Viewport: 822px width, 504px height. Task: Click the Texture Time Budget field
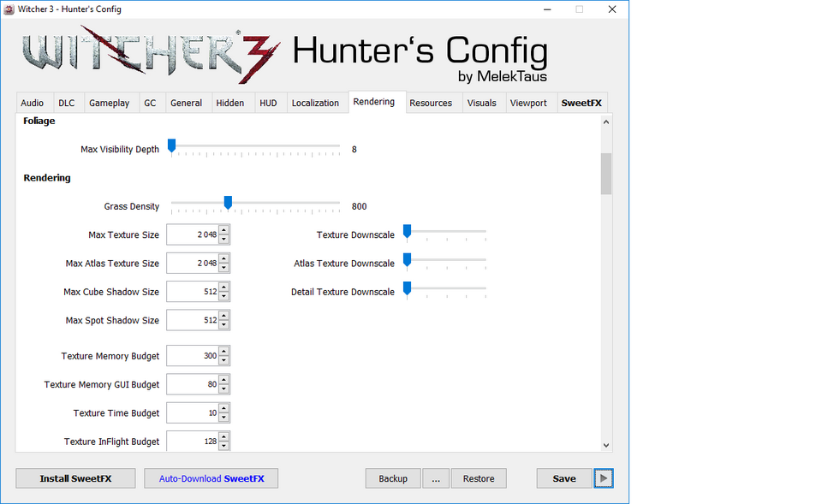(x=193, y=412)
